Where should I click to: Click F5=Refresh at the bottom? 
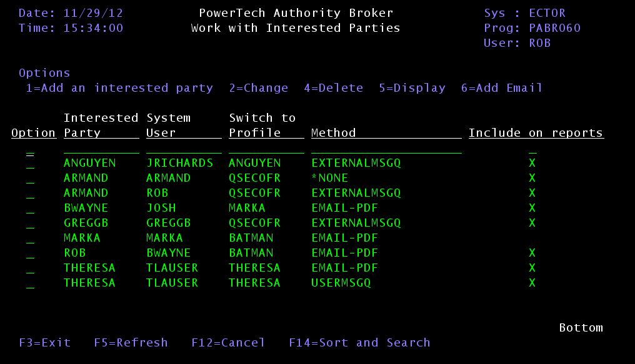pos(131,343)
